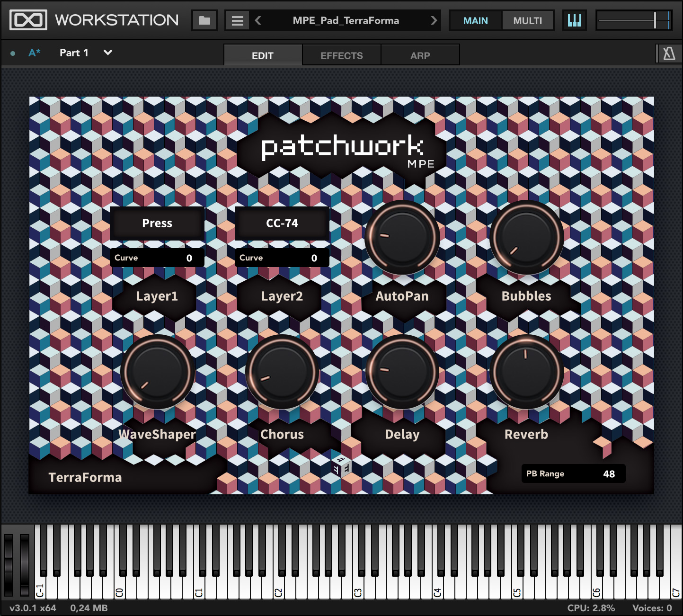Open the CC-74 modulation source selector
This screenshot has height=616, width=683.
(x=282, y=223)
